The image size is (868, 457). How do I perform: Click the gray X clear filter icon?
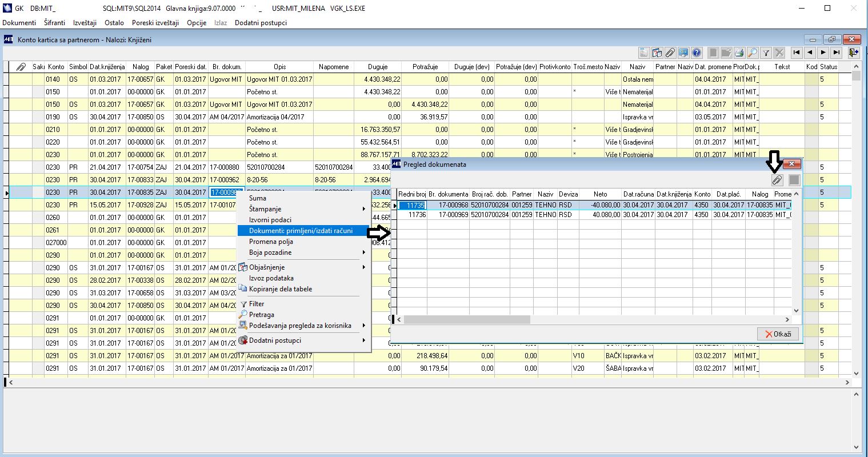pos(779,53)
